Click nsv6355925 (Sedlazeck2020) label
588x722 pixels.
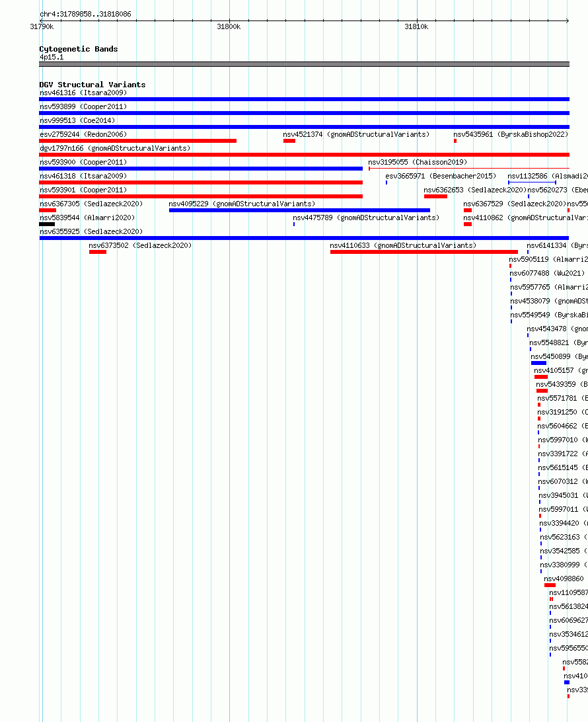91,231
